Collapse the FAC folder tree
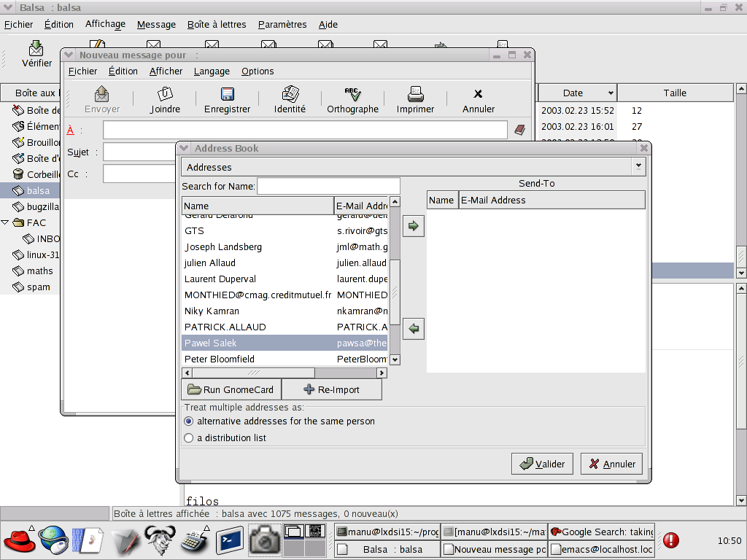 [x=6, y=222]
